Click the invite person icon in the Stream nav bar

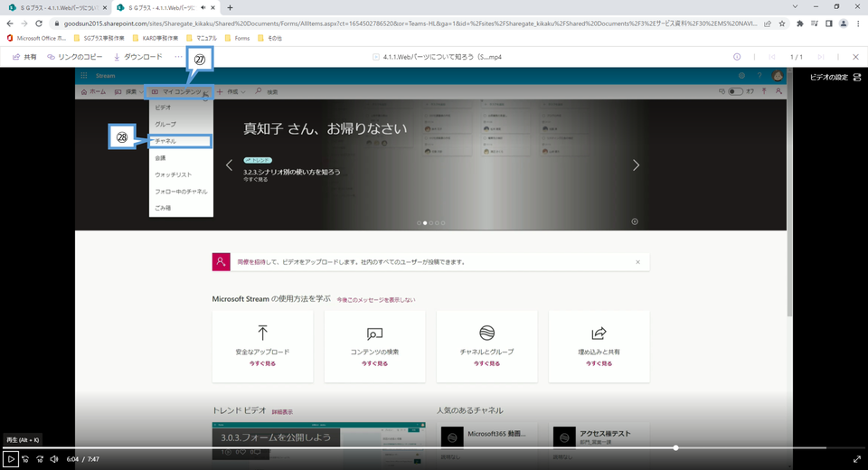click(778, 91)
